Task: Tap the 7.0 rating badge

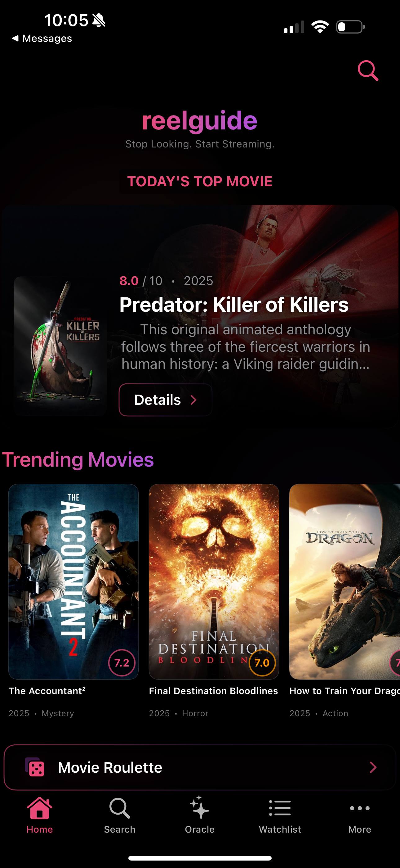Action: point(262,663)
